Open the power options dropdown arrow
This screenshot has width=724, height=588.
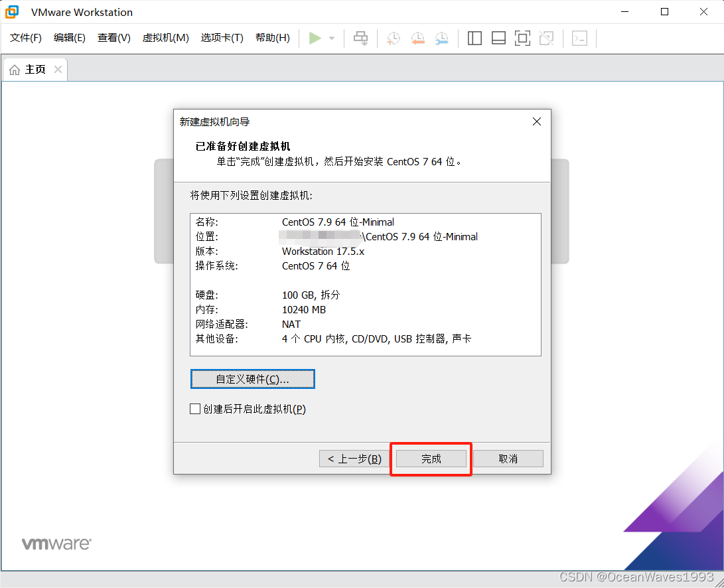pos(332,38)
